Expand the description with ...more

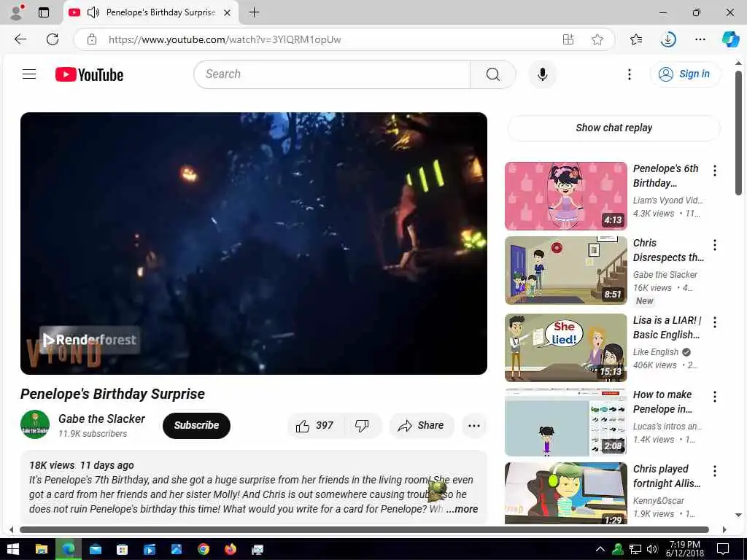click(x=462, y=509)
